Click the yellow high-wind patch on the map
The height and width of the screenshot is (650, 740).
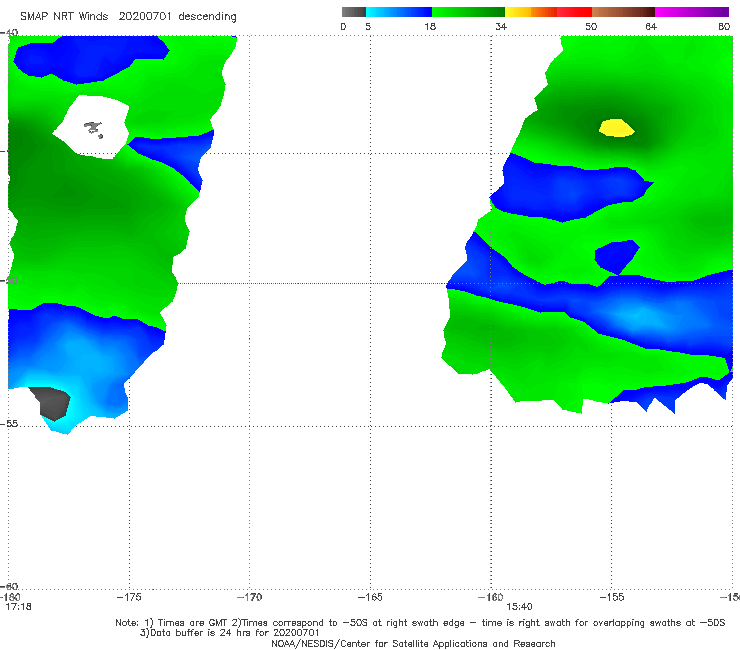pyautogui.click(x=616, y=128)
